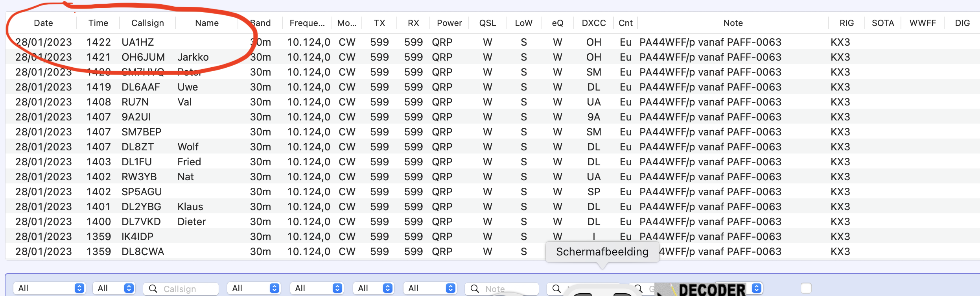Click the DXCC column header
Screen dimensions: 980x296
coord(593,23)
